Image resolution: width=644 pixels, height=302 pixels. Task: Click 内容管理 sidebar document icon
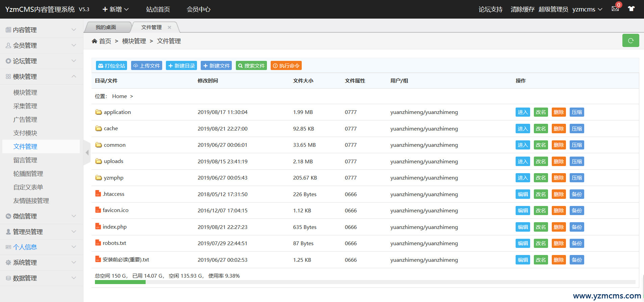[x=8, y=30]
